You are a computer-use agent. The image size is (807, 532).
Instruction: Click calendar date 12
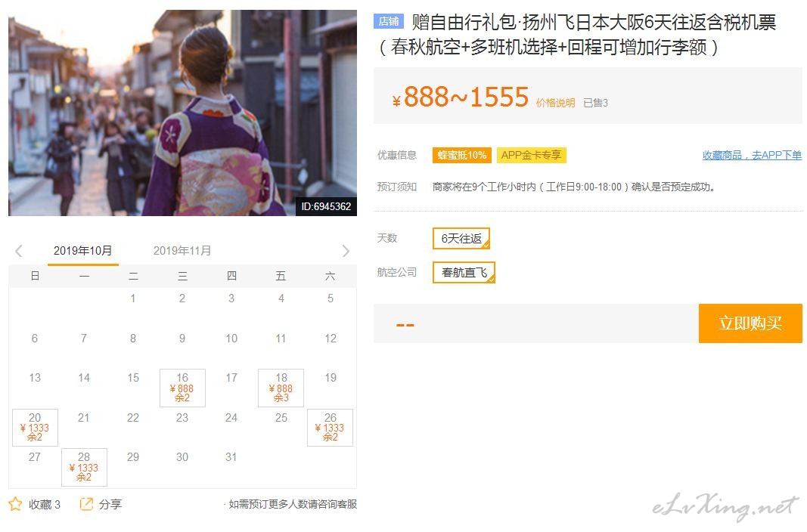(331, 339)
